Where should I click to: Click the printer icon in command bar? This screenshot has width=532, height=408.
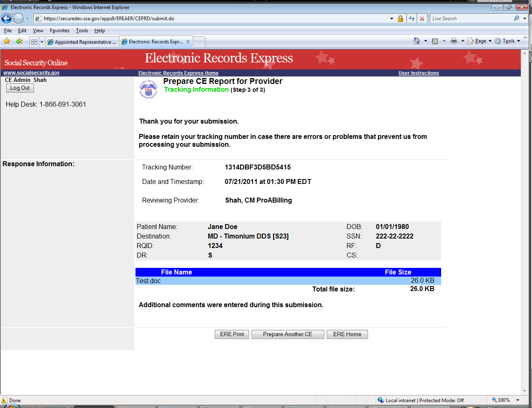[454, 41]
